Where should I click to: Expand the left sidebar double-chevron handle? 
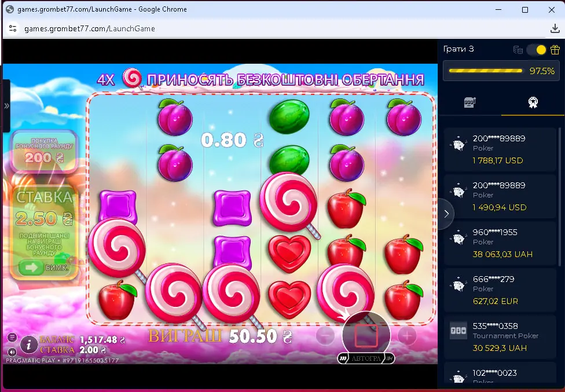coord(6,106)
